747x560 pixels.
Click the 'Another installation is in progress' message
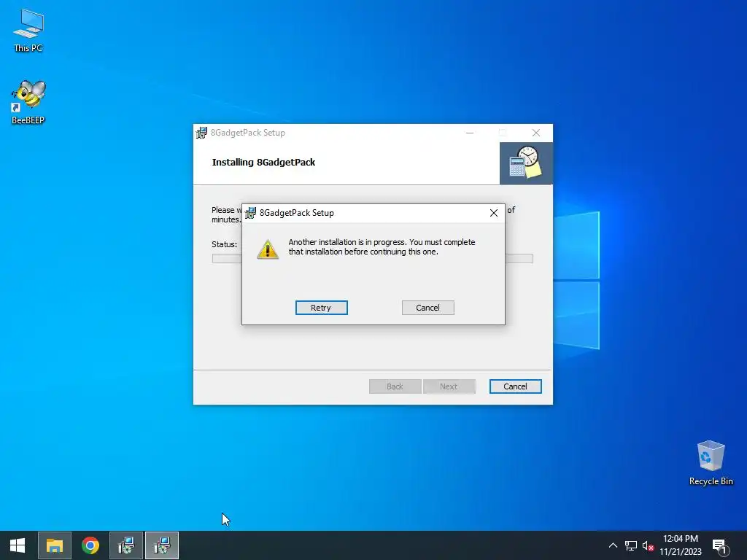382,246
